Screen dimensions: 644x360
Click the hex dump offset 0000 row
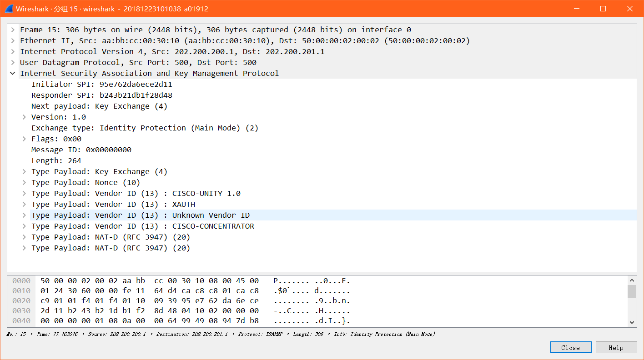pos(21,281)
